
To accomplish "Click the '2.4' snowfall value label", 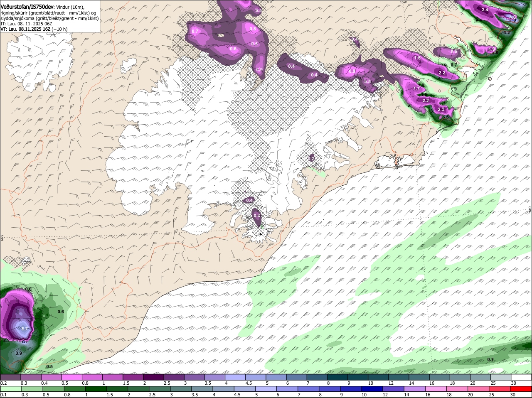I will tap(485, 9).
